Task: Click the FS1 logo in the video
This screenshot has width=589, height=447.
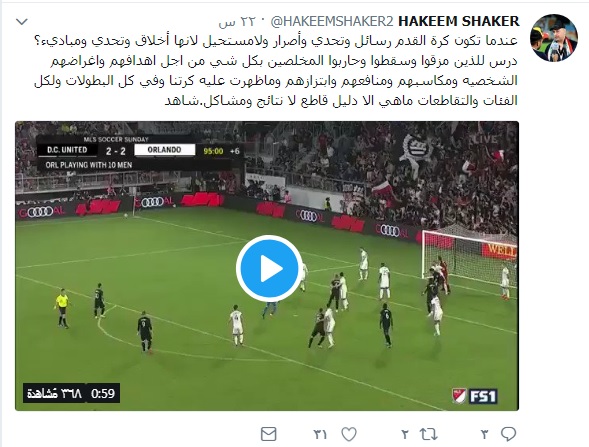Action: click(483, 396)
